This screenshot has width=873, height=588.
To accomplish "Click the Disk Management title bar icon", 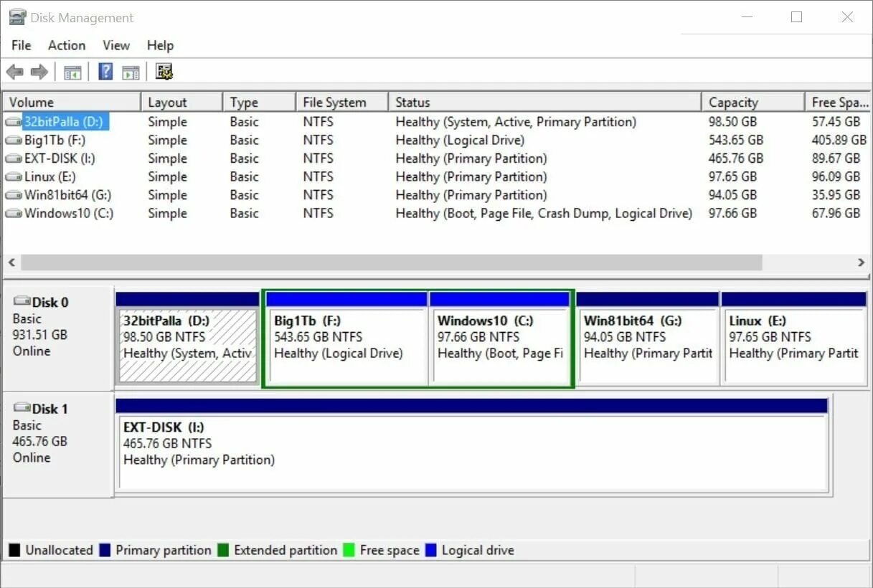I will [x=17, y=17].
